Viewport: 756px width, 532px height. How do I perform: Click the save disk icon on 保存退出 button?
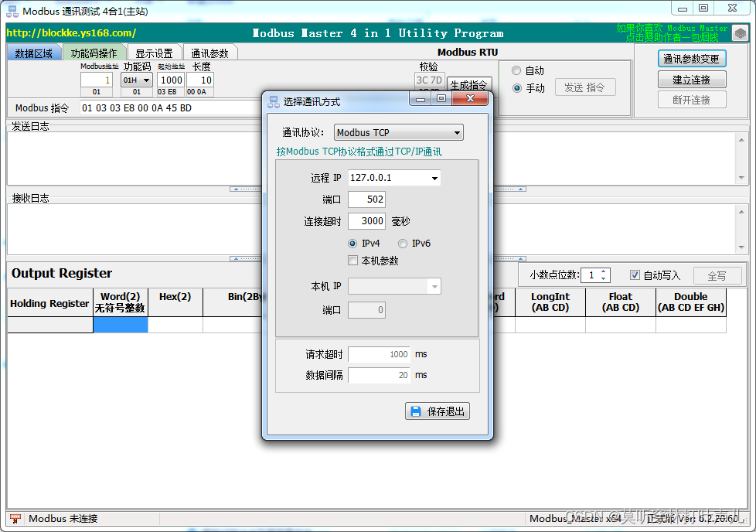[417, 411]
